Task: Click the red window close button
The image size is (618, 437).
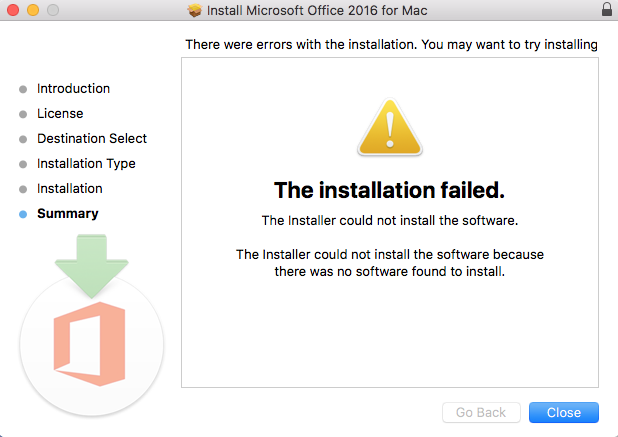Action: (x=12, y=10)
